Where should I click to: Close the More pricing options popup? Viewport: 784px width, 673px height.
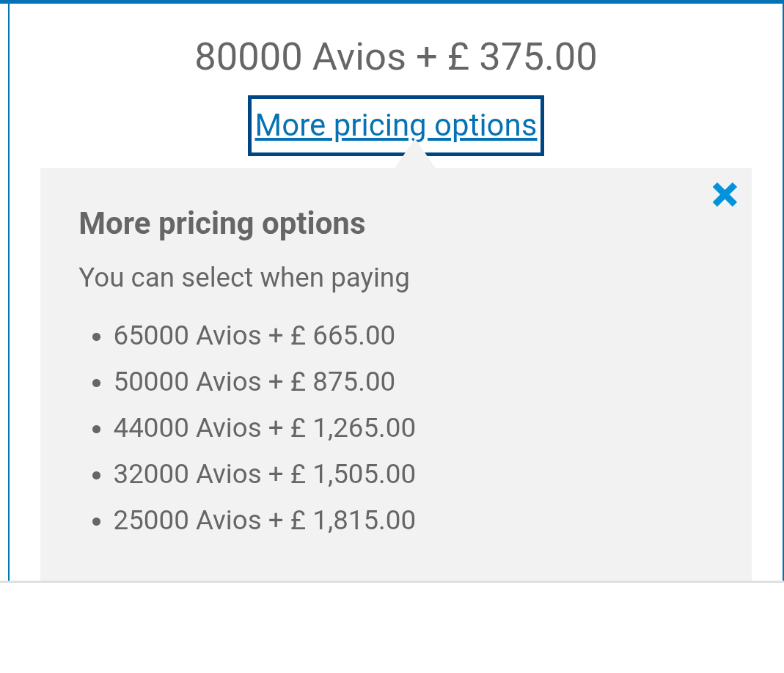click(725, 194)
